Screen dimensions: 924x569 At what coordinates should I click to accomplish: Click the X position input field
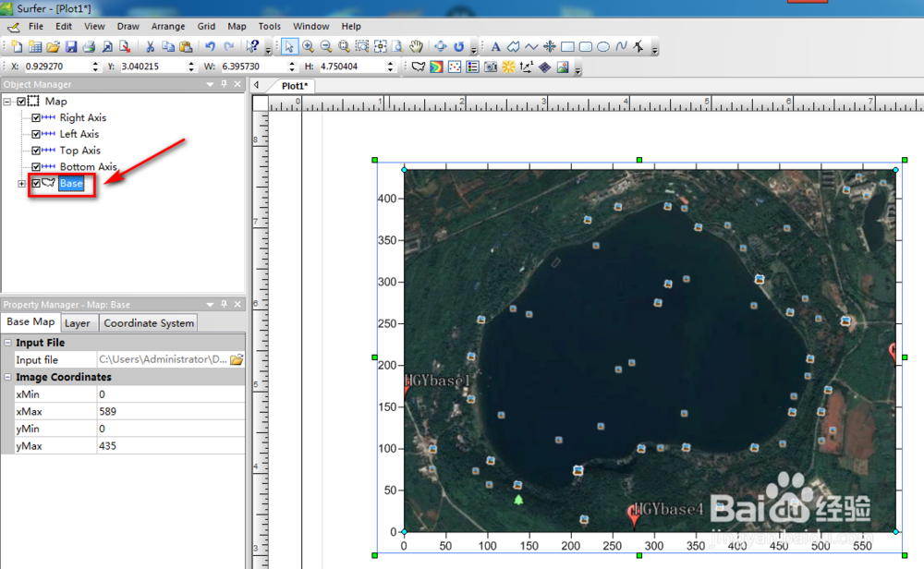[56, 67]
